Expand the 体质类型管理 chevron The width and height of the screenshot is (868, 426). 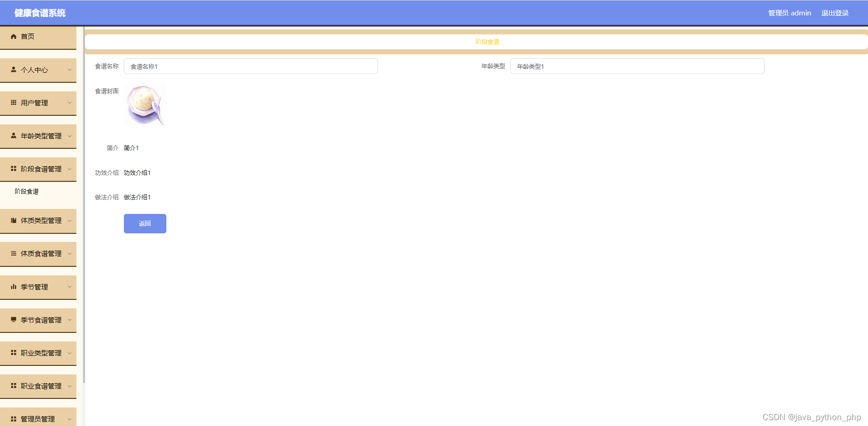click(70, 221)
